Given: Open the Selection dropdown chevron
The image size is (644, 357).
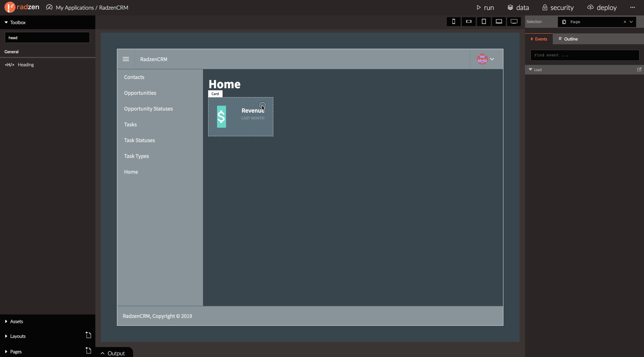Looking at the screenshot, I should 631,22.
